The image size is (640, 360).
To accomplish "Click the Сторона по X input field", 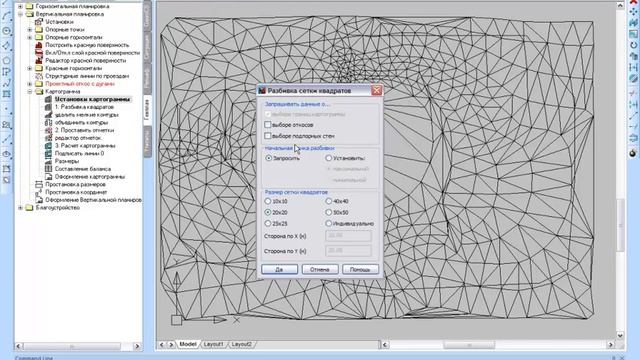I will [349, 236].
